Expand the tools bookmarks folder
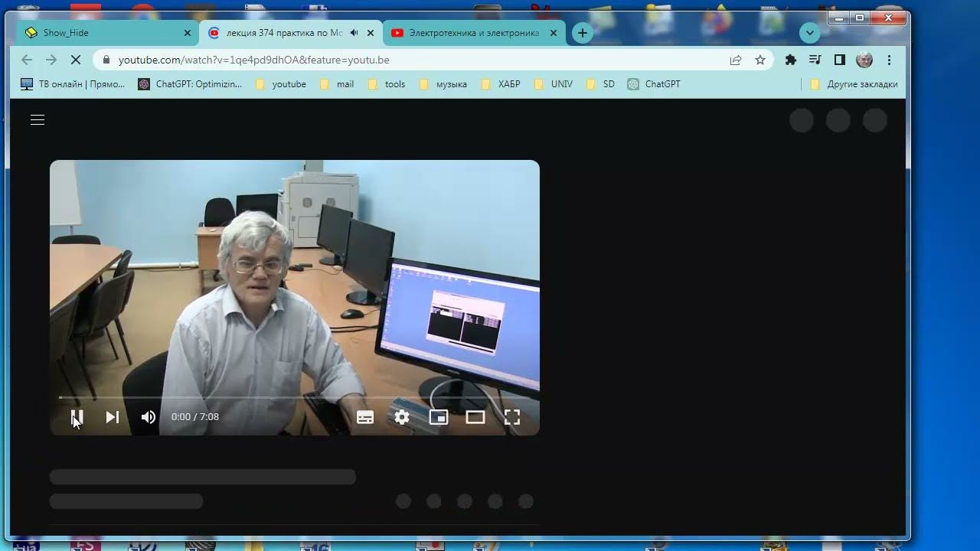Screen dimensions: 980x551 click(387, 84)
